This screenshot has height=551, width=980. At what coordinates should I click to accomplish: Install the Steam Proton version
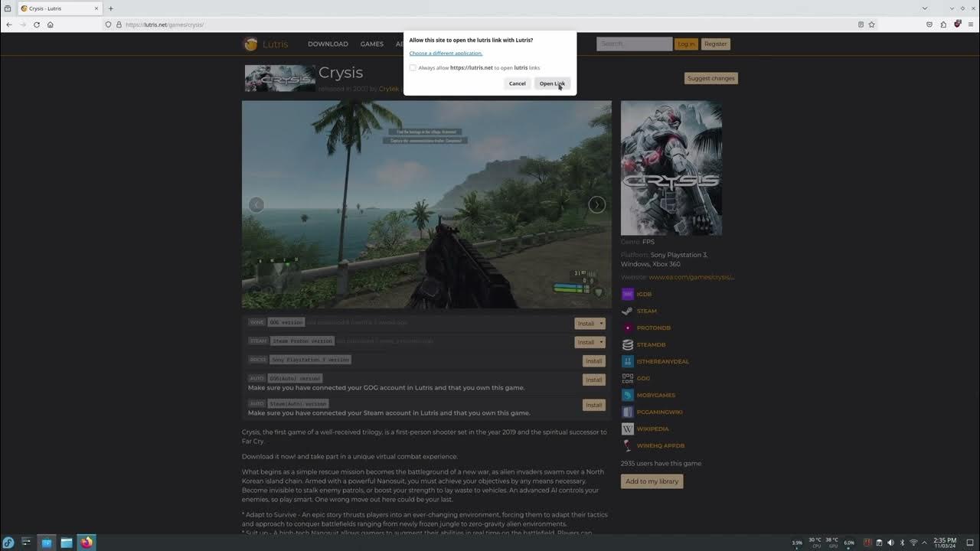[586, 342]
